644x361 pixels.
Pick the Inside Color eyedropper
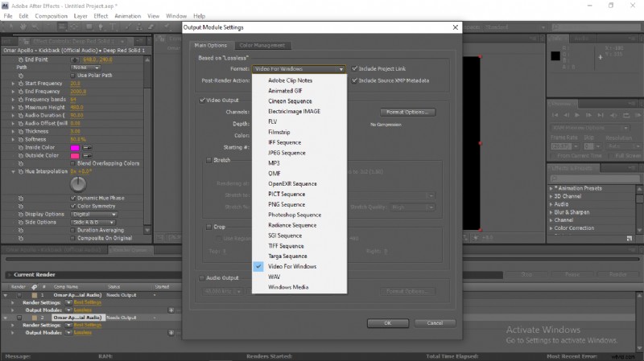coord(87,147)
